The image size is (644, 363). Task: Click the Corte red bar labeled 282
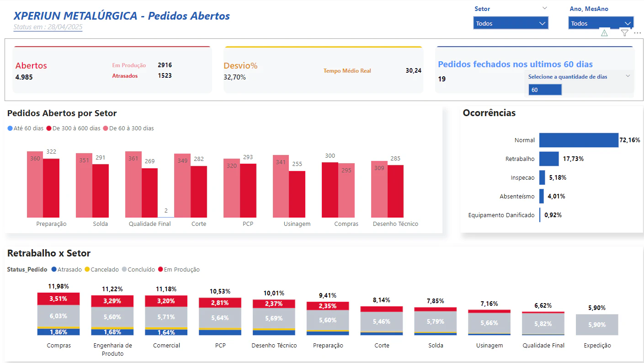(199, 192)
